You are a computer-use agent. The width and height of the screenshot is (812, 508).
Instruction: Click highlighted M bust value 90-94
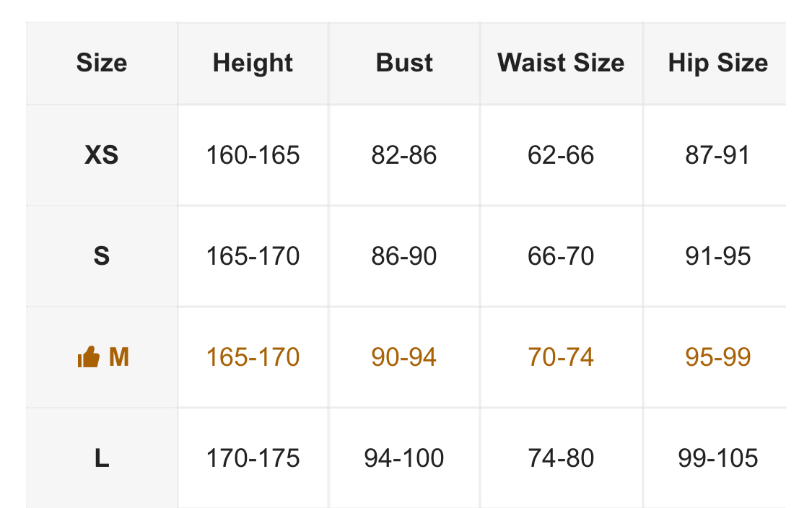tap(404, 357)
